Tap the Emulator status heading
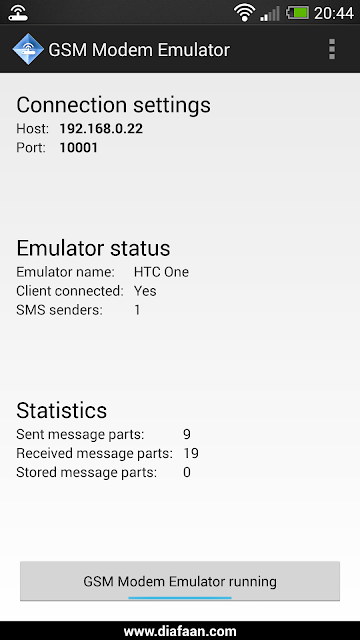The image size is (360, 640). [93, 248]
